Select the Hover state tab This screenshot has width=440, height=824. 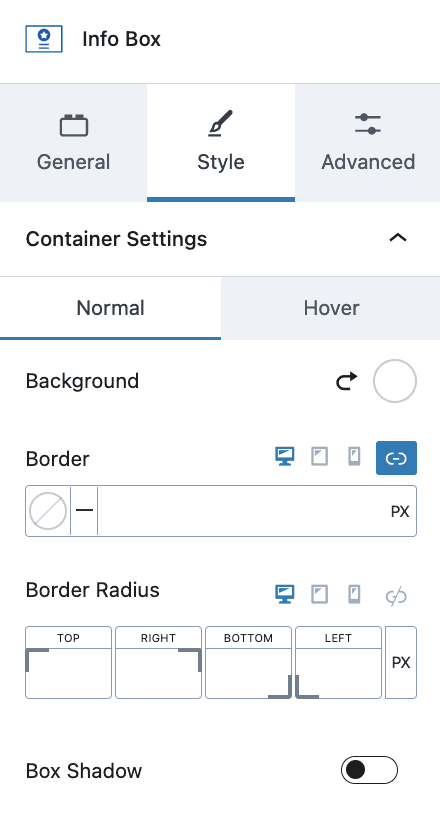[331, 308]
